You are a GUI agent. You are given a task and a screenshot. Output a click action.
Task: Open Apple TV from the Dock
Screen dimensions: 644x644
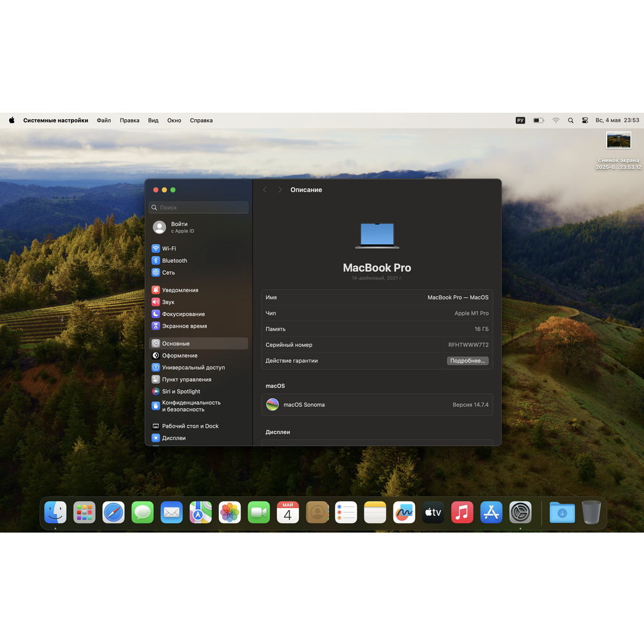[x=433, y=512]
